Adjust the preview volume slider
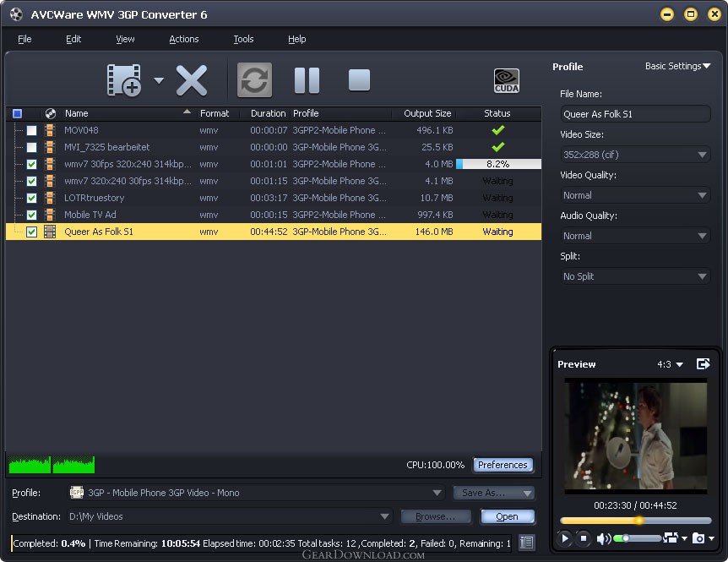This screenshot has width=728, height=562. (x=637, y=538)
